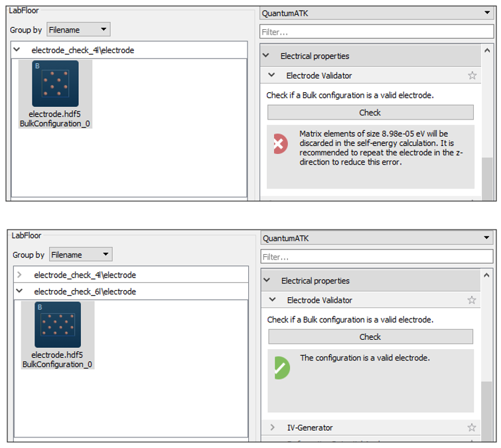Click the green valid checkmark icon
501x448 pixels.
(282, 368)
